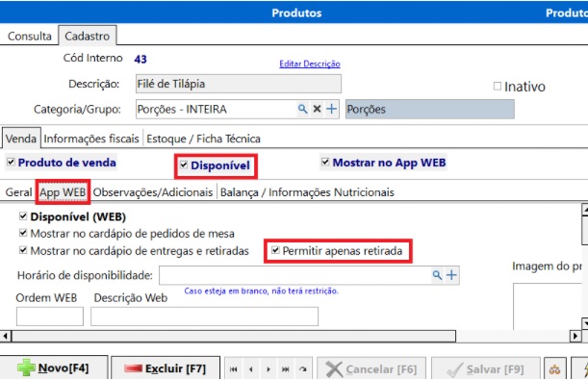Go to the next record arrow
The width and height of the screenshot is (588, 380).
click(268, 369)
